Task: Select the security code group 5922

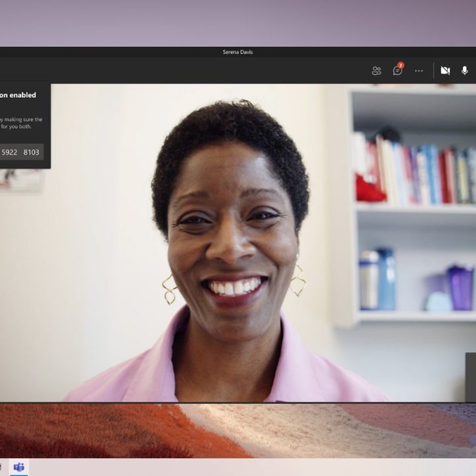Action: coord(9,152)
